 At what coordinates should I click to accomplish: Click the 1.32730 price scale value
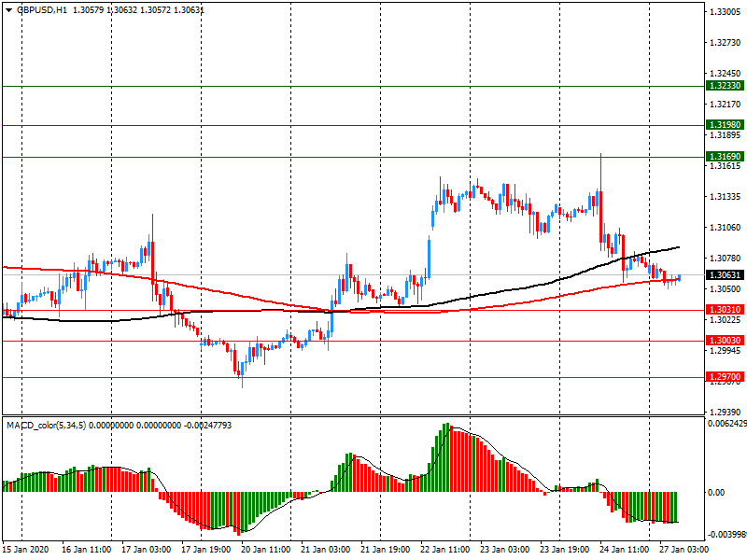(x=725, y=43)
